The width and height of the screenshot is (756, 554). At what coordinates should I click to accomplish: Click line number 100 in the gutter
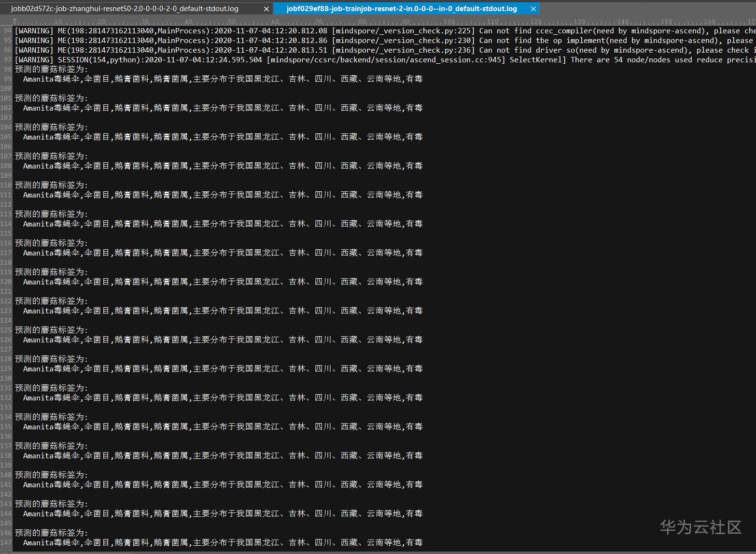coord(6,89)
